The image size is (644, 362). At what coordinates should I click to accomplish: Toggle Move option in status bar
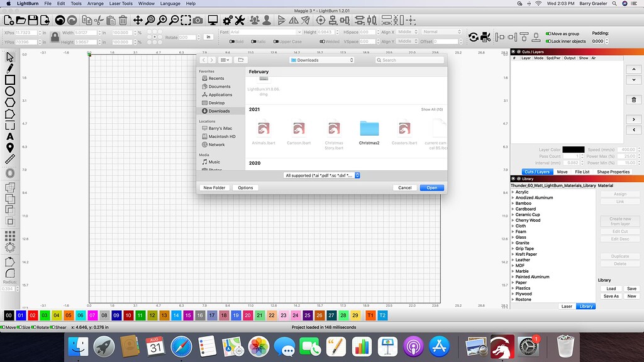(x=3, y=327)
